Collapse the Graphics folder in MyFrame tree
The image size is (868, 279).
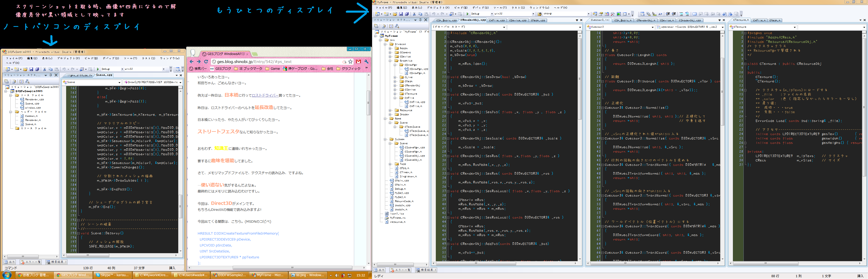[x=390, y=61]
